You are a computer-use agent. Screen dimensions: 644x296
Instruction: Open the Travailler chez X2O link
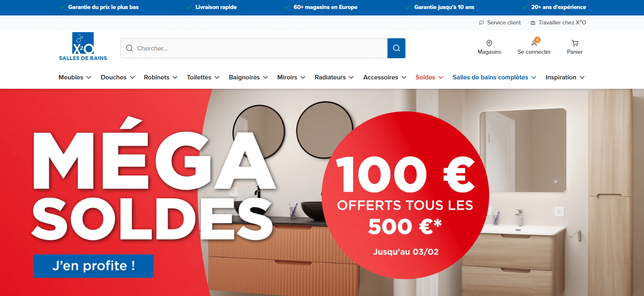[x=562, y=23]
